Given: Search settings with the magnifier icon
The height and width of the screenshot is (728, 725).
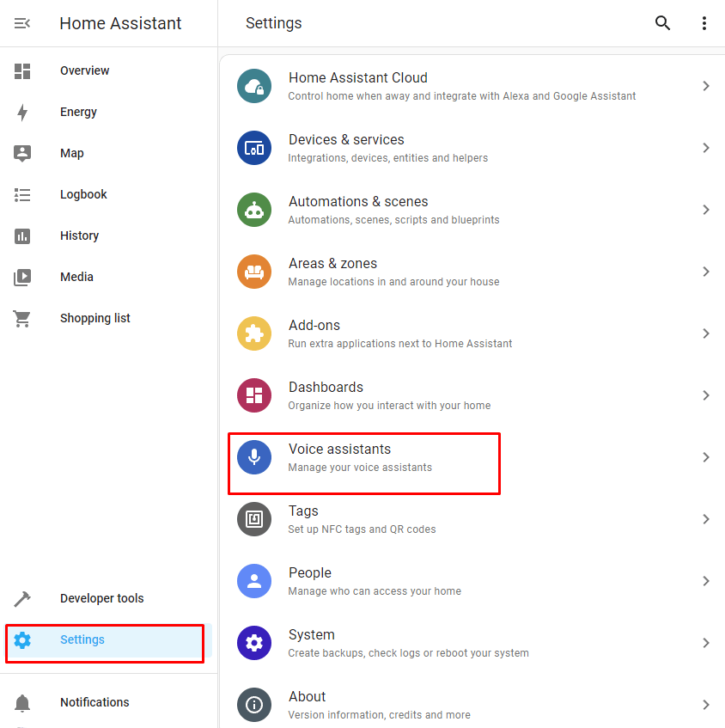Looking at the screenshot, I should pos(662,22).
